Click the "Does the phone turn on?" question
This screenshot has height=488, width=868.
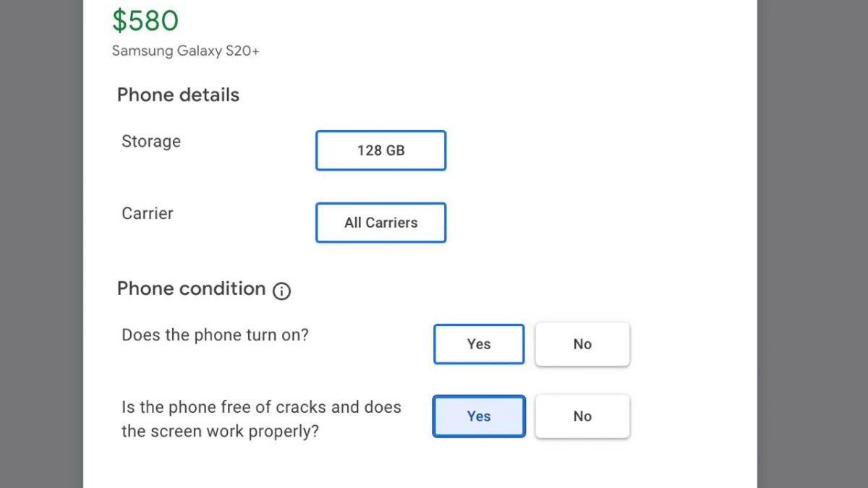(x=215, y=335)
